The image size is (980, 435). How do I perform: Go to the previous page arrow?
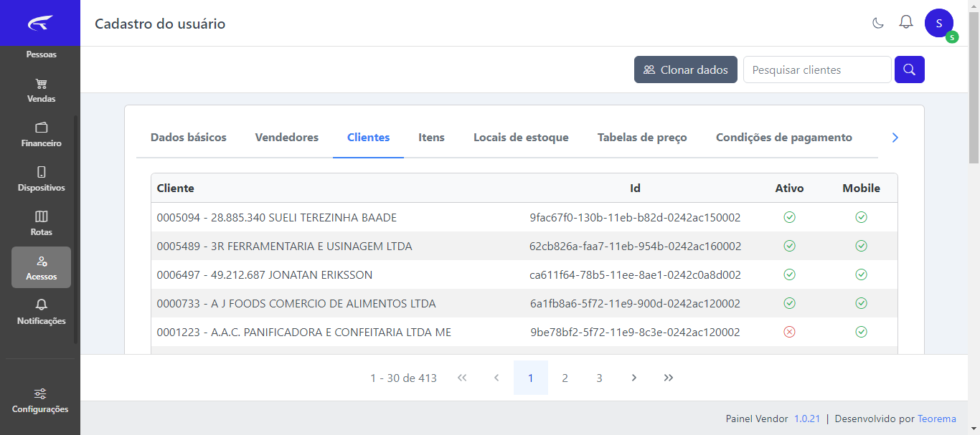(496, 378)
